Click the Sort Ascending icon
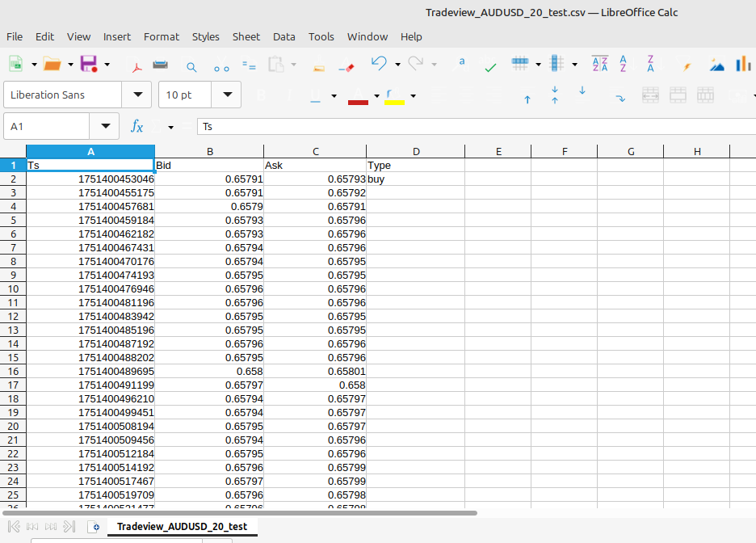This screenshot has width=756, height=543. 624,65
